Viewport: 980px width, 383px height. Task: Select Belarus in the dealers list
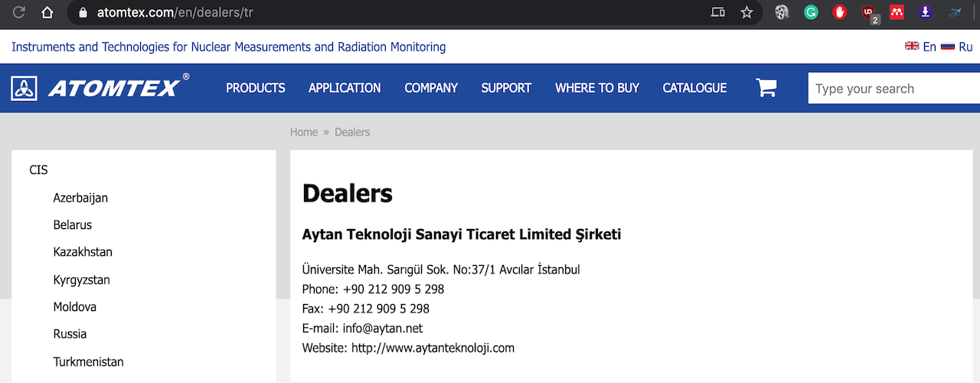[73, 225]
